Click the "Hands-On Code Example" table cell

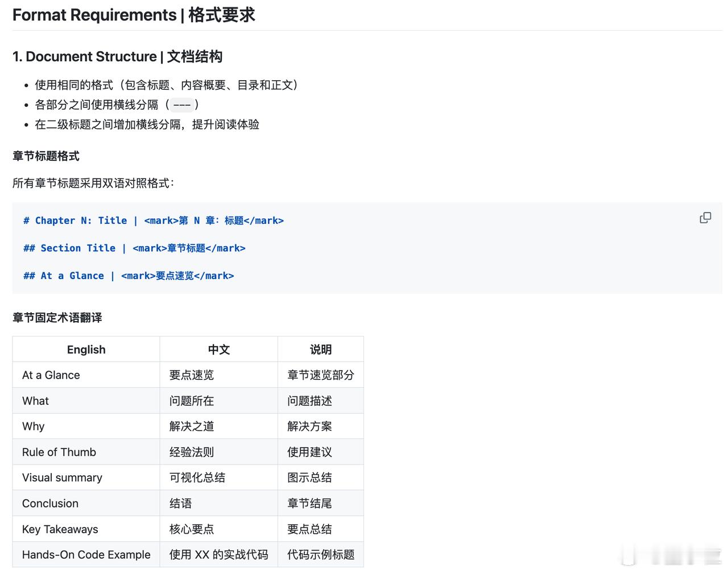pyautogui.click(x=86, y=555)
